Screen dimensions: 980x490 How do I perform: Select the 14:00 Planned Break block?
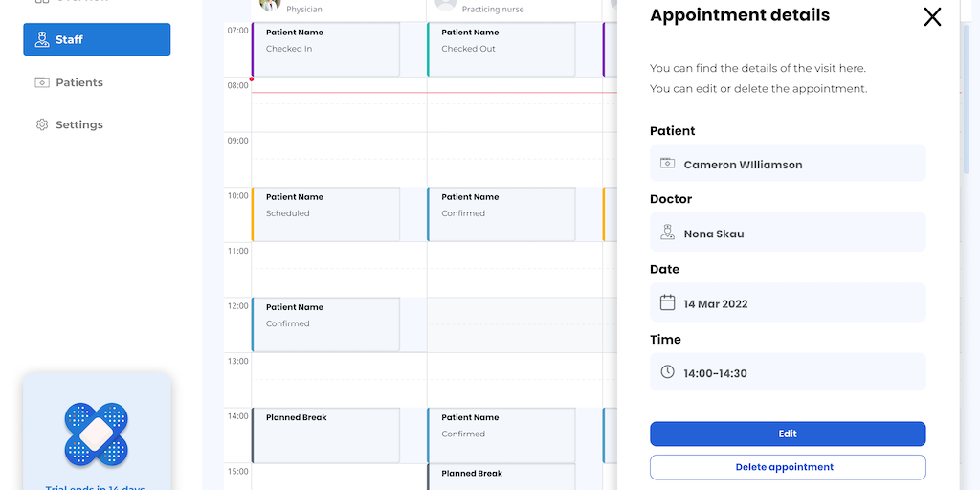[x=325, y=434]
